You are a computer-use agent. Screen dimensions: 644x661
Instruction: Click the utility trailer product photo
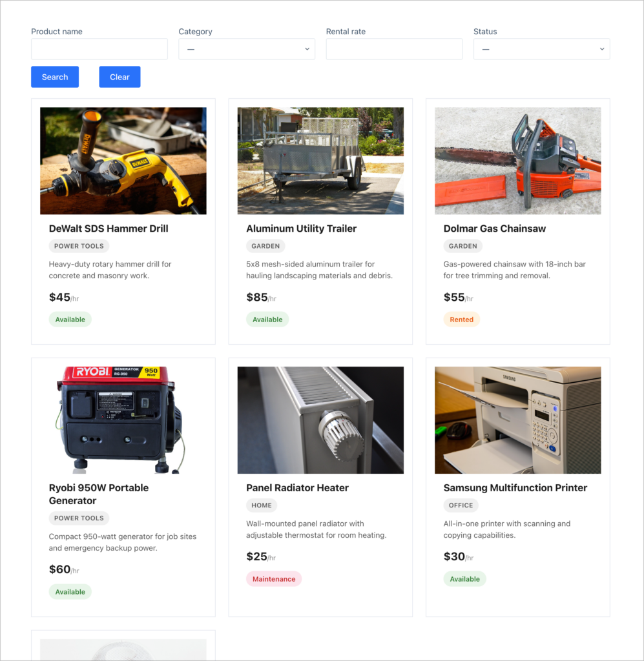[320, 160]
